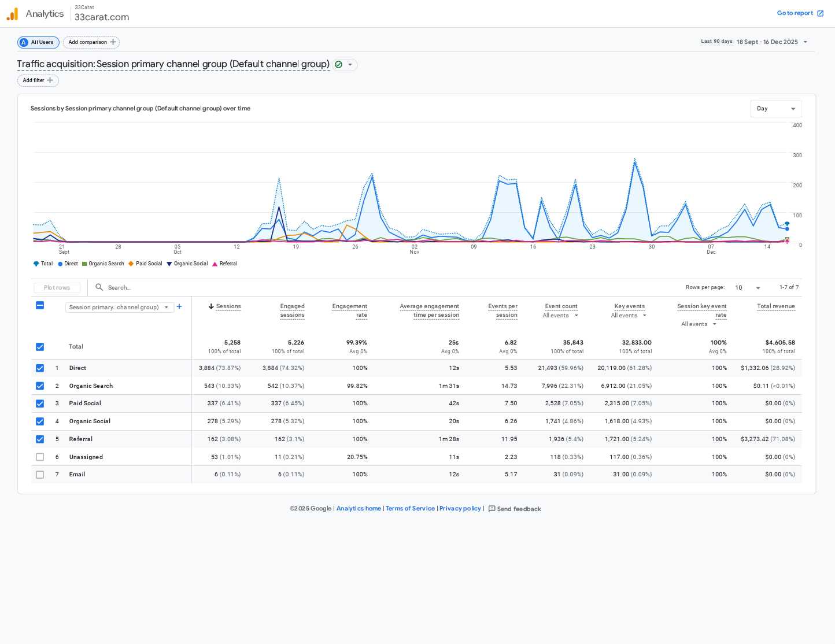The height and width of the screenshot is (644, 835).
Task: Sort by Total revenue column header
Action: coord(775,306)
